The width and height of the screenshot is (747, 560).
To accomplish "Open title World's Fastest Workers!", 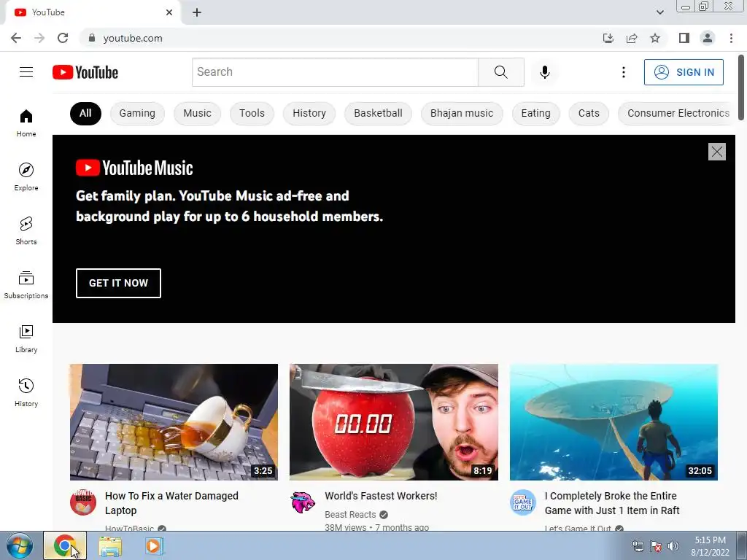I will tap(381, 496).
